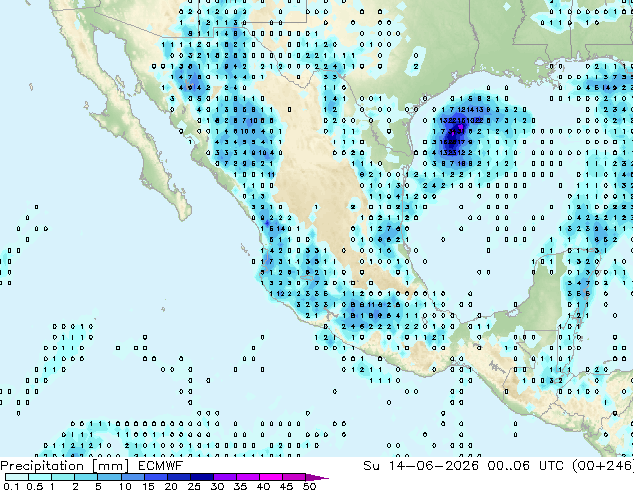Click the date '14-06-2026'
634x490 pixels.
pyautogui.click(x=433, y=466)
